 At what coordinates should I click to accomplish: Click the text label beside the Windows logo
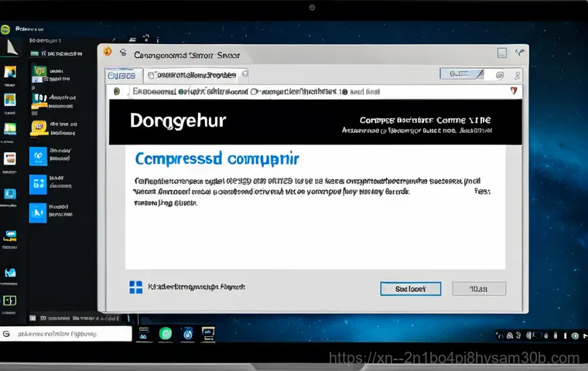196,287
